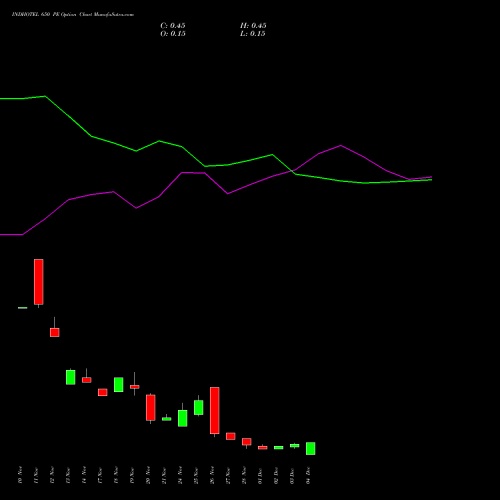The width and height of the screenshot is (500, 500).
Task: Click the 17 Nov date label
Action: click(100, 475)
